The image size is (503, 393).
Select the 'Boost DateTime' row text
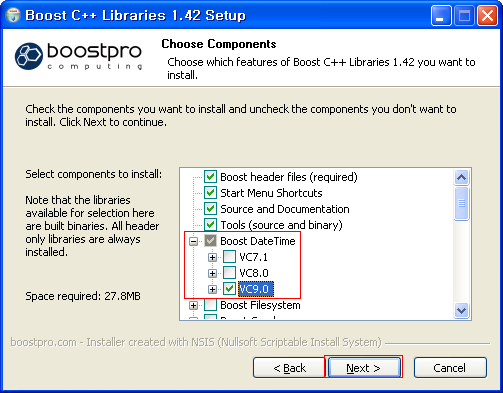258,241
